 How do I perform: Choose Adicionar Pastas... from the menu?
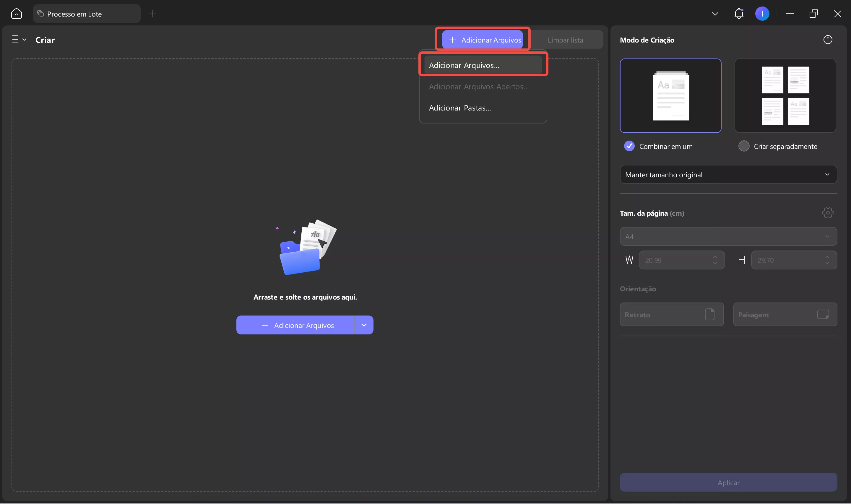460,108
